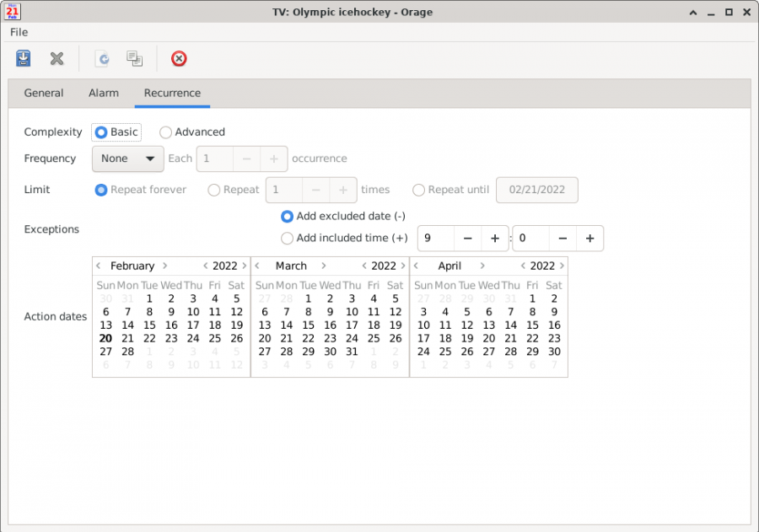Viewport: 759px width, 532px height.
Task: Click the Duplicate appointment toolbar icon
Action: 135,58
